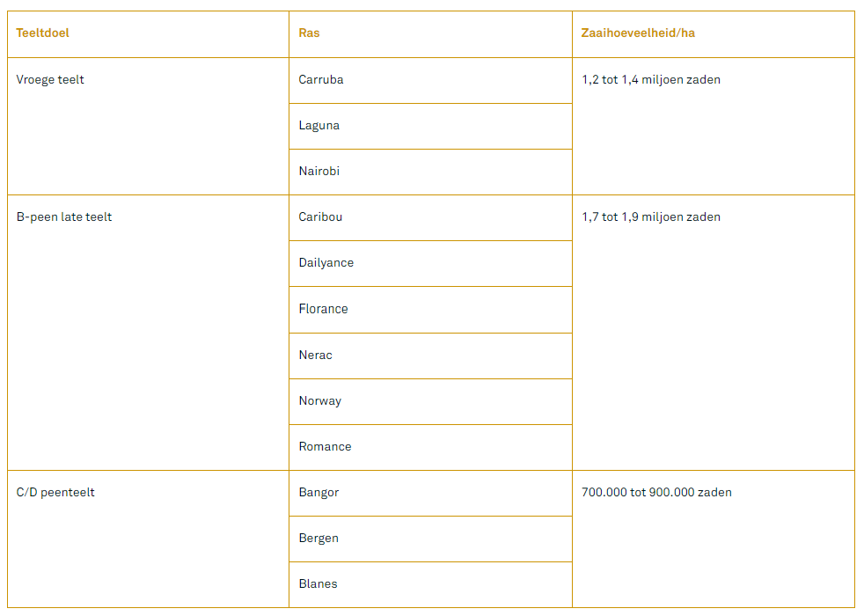Select the Bangor variety cell

coord(319,493)
